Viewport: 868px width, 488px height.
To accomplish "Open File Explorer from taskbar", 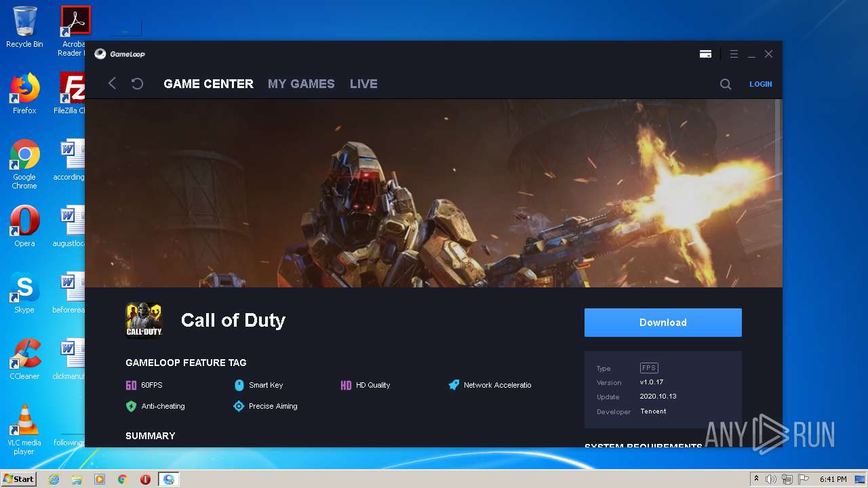I will 77,479.
